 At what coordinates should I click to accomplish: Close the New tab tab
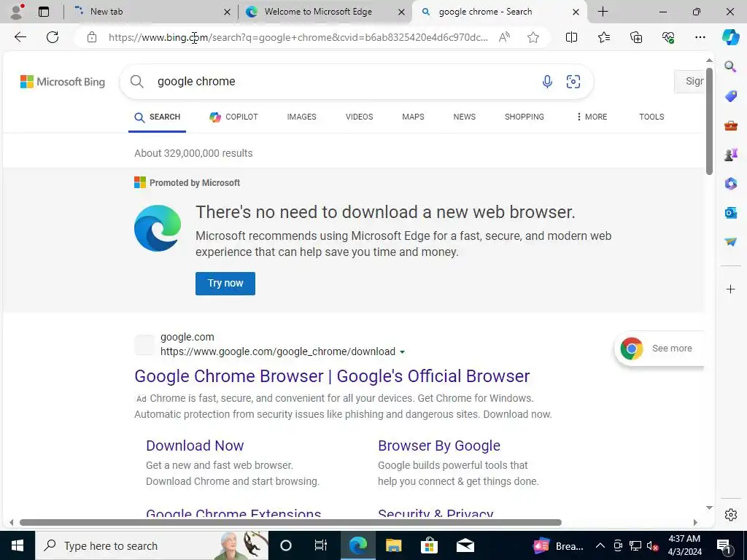tap(228, 12)
